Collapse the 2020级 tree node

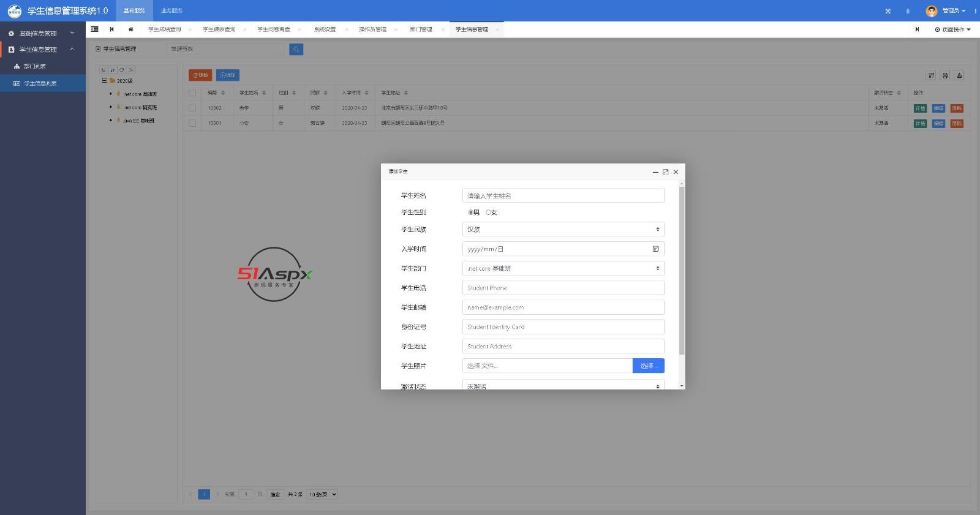[x=104, y=81]
